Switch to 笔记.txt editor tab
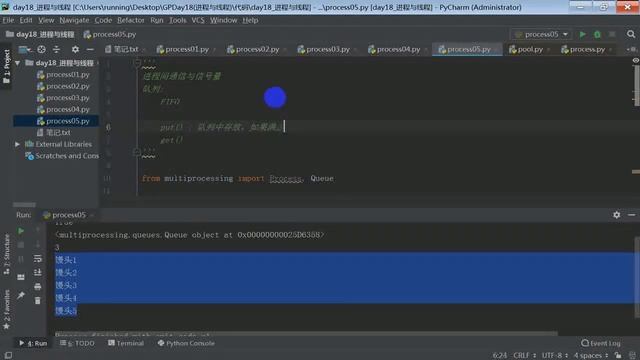 125,49
